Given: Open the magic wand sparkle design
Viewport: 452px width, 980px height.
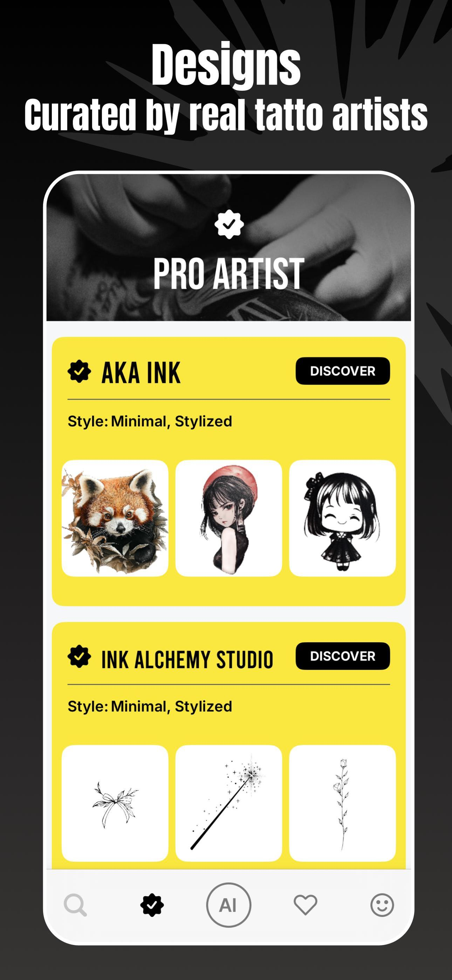Looking at the screenshot, I should [x=229, y=803].
